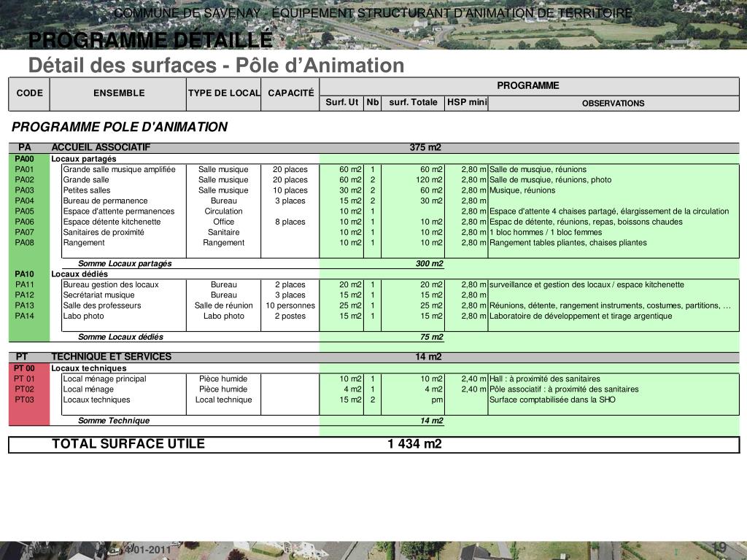Click the 'Surf. Ut' column header
Image resolution: width=747 pixels, height=560 pixels.
click(341, 102)
